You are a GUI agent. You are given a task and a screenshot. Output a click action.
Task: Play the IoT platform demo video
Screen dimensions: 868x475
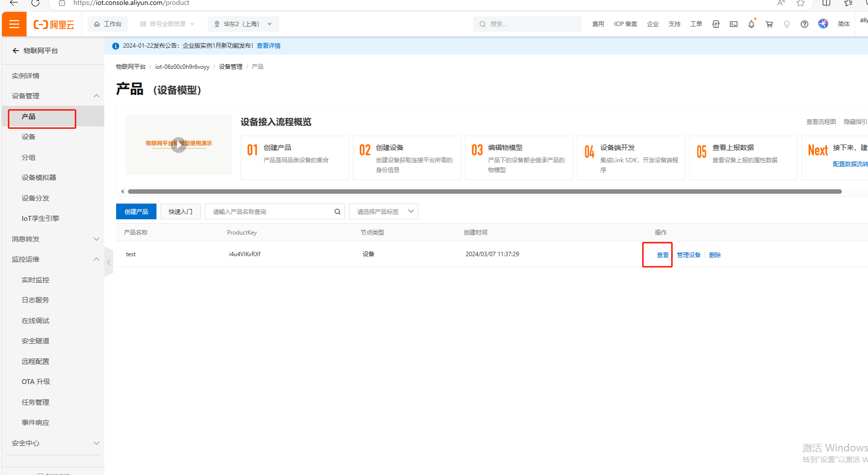[178, 145]
